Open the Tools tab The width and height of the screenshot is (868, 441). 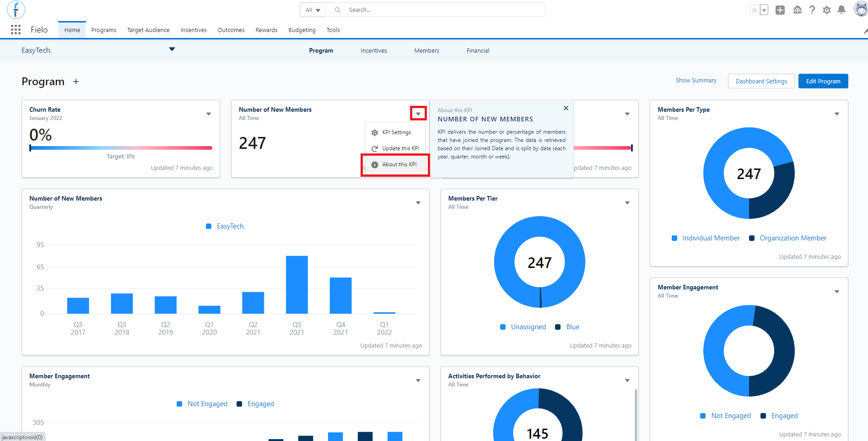tap(333, 30)
